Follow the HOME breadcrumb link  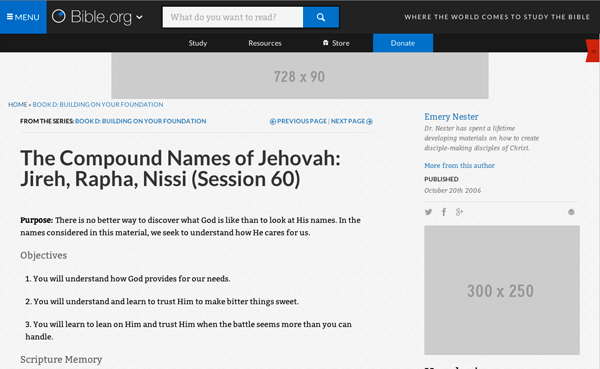click(x=18, y=104)
